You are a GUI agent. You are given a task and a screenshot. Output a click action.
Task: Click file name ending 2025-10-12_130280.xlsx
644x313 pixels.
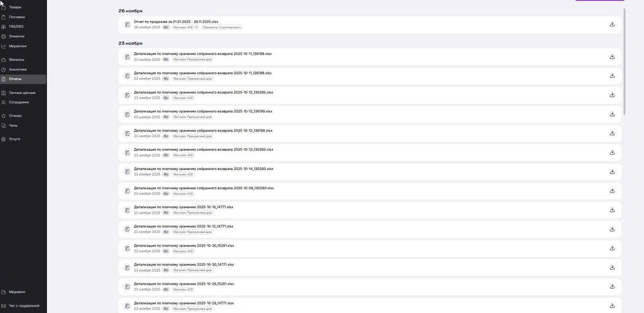[x=204, y=93]
